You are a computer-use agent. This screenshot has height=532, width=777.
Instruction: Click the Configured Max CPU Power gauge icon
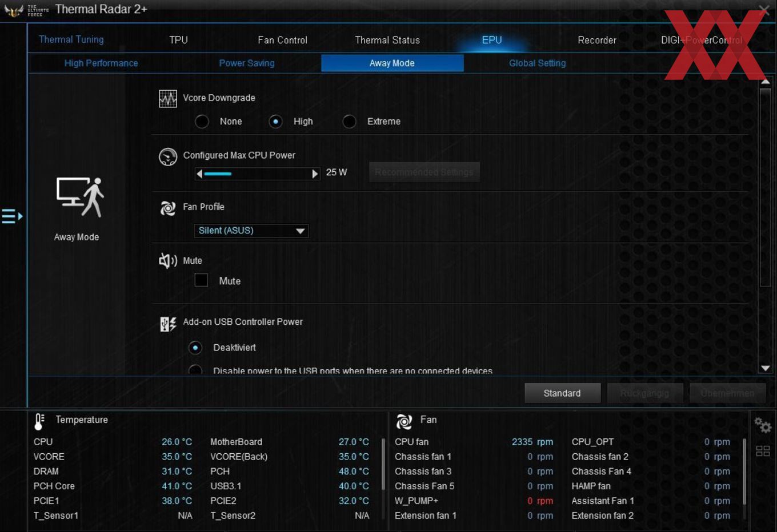coord(168,156)
